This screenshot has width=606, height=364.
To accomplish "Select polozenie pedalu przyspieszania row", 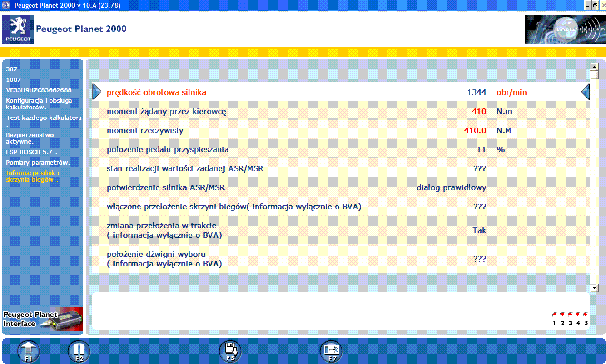I will pyautogui.click(x=341, y=149).
